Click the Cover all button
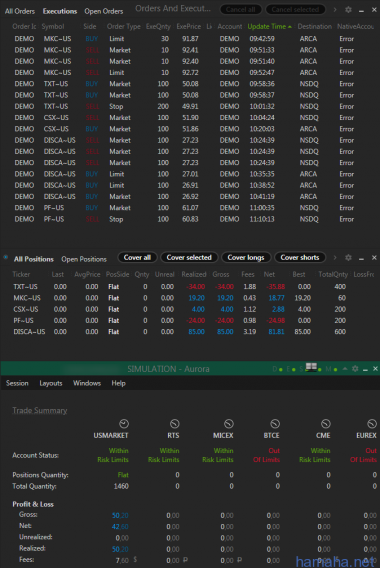This screenshot has height=568, width=380. [x=137, y=258]
